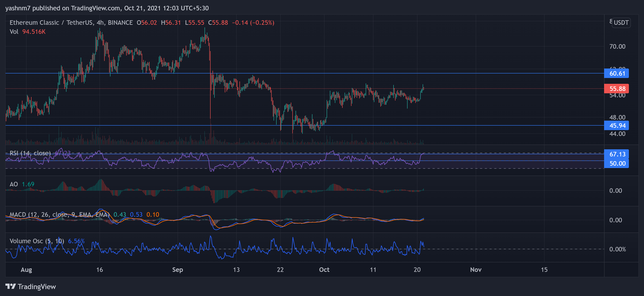Click the RSI (14, close) indicator label
644x296 pixels.
tap(30, 153)
